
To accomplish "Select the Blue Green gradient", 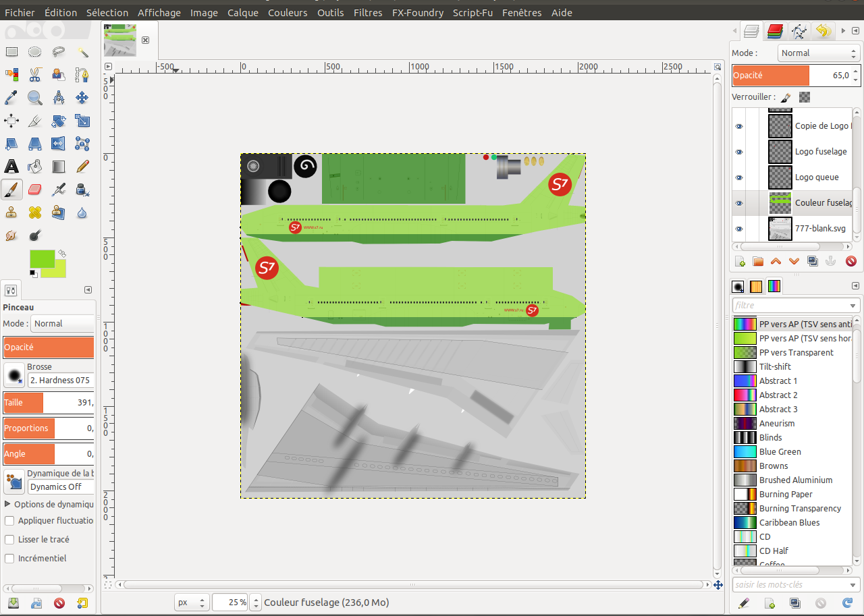I will click(x=780, y=452).
